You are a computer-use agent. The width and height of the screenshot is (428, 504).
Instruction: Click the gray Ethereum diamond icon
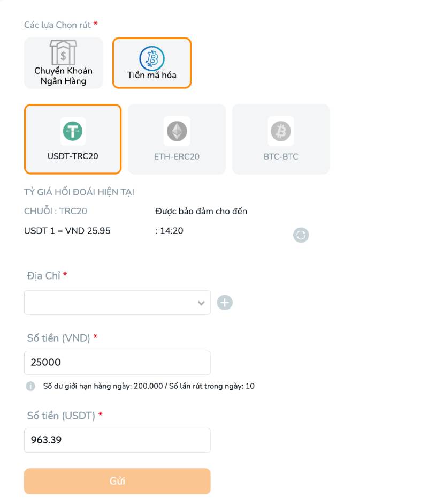coord(177,131)
